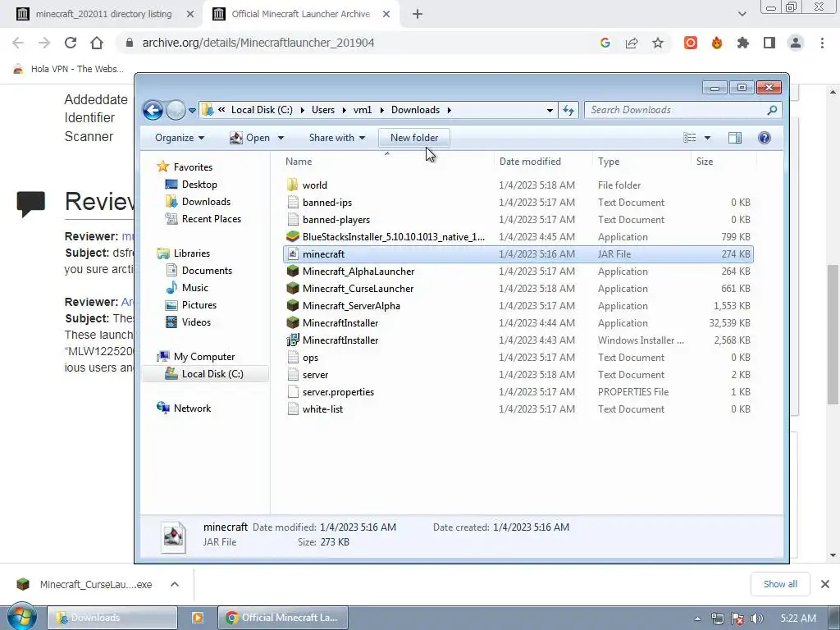Image resolution: width=840 pixels, height=630 pixels.
Task: Bookmark this page with the star icon
Action: pos(658,43)
